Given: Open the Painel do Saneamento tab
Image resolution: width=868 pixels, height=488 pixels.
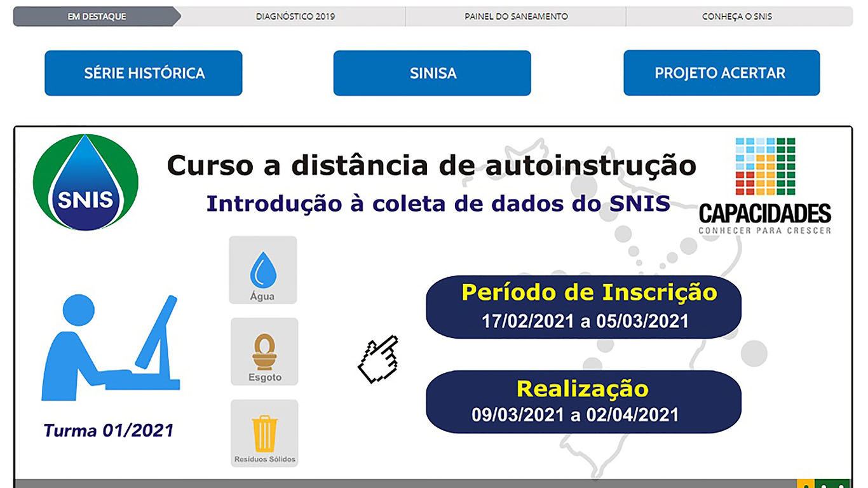Looking at the screenshot, I should point(516,17).
